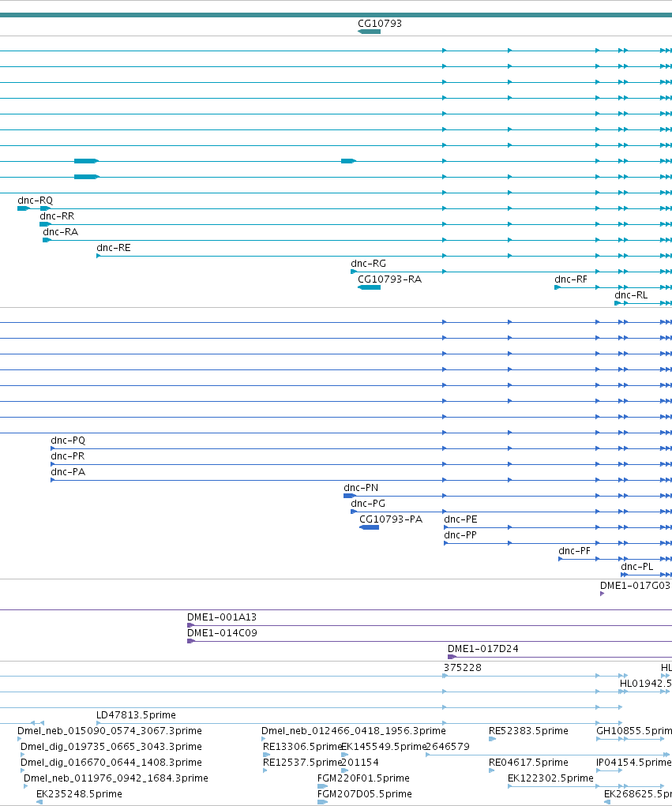
Task: Select the dnc-PR protein label
Action: [67, 456]
